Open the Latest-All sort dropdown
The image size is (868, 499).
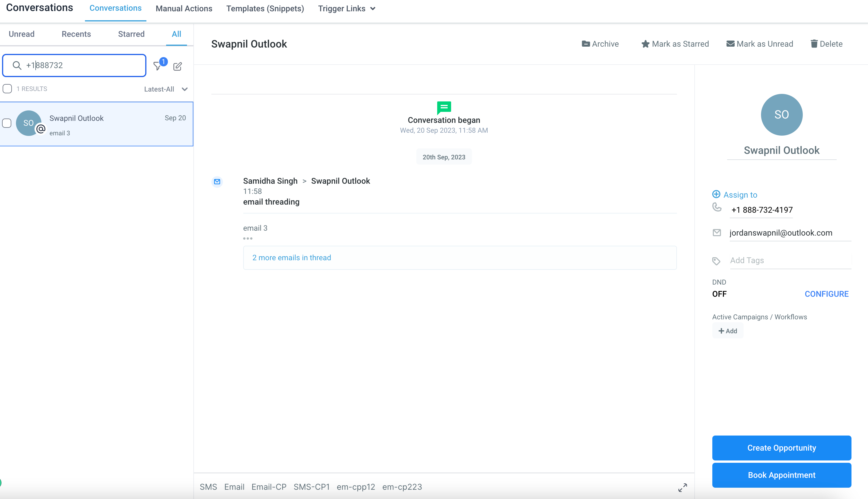coord(166,89)
